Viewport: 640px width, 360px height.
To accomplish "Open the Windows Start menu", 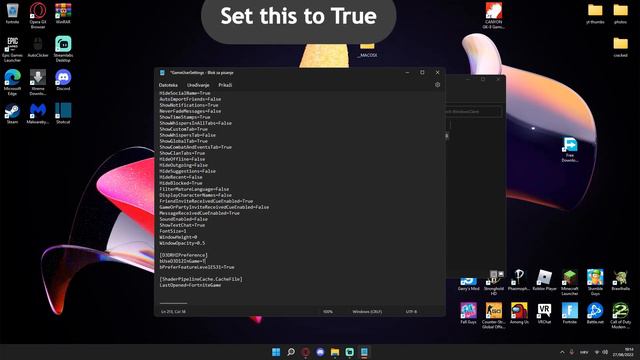I will click(x=276, y=352).
